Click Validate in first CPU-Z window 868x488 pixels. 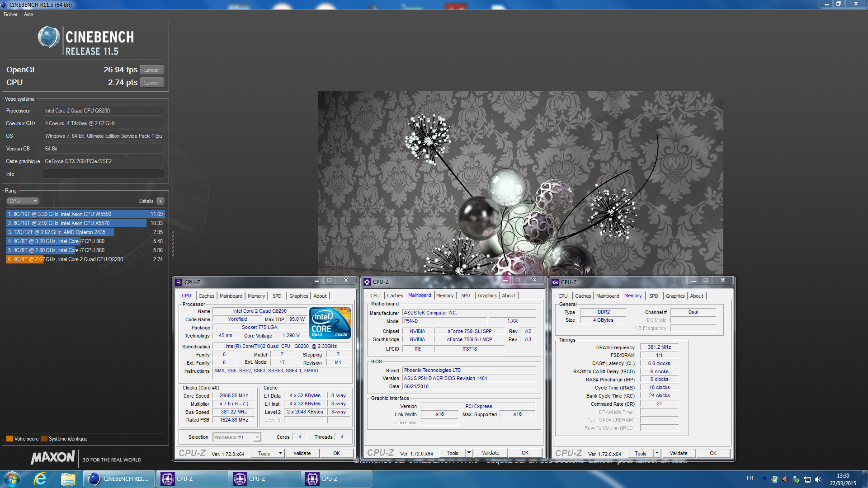302,453
